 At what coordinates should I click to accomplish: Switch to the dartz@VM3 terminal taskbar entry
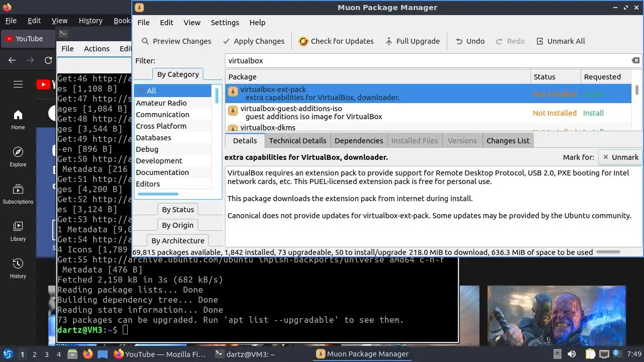245,354
